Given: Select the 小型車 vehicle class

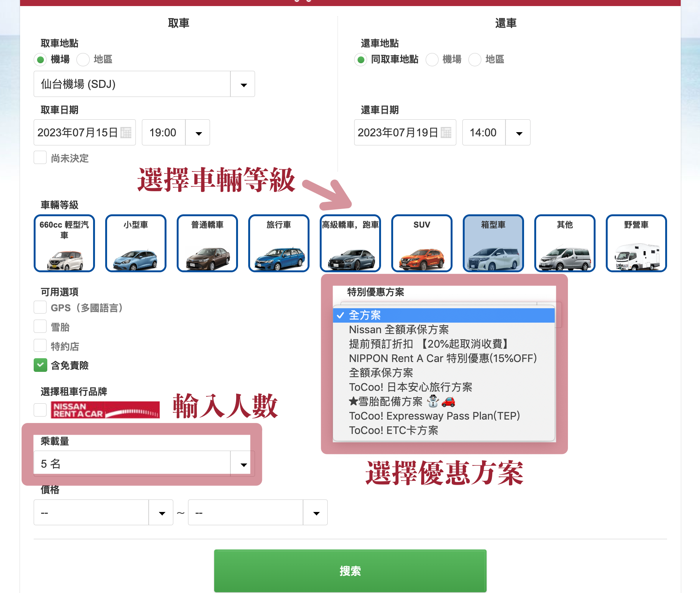Looking at the screenshot, I should click(135, 243).
